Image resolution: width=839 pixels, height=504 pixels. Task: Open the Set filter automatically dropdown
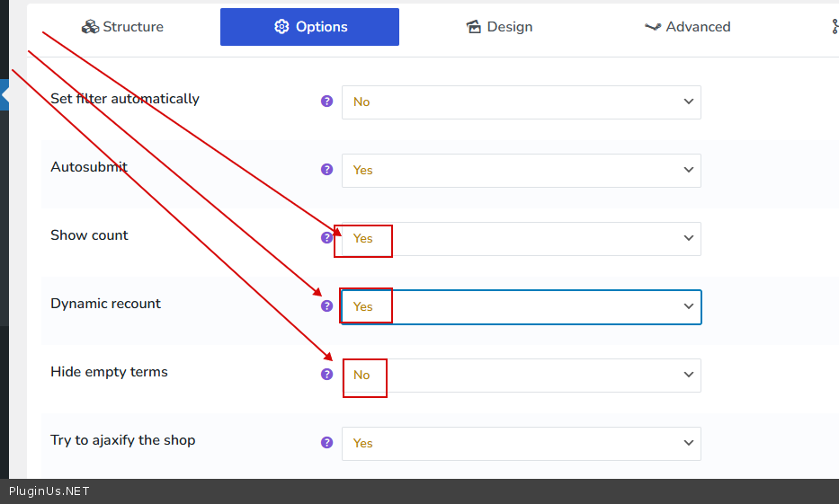click(x=521, y=102)
